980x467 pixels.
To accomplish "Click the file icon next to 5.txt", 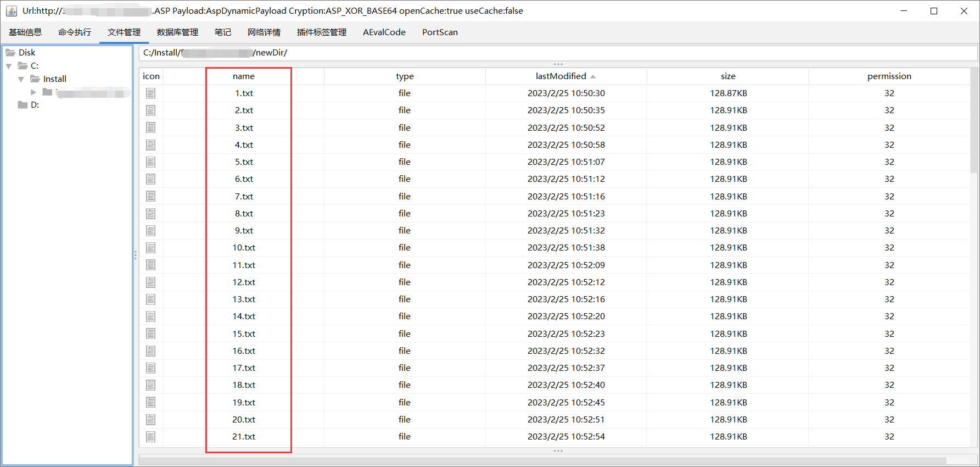I will pos(151,162).
